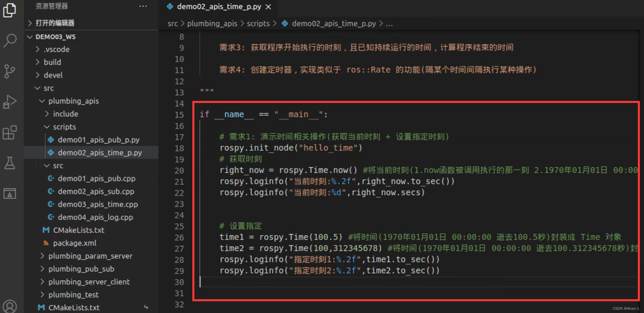Open the Accounts menu
This screenshot has width=644, height=313.
click(10, 306)
